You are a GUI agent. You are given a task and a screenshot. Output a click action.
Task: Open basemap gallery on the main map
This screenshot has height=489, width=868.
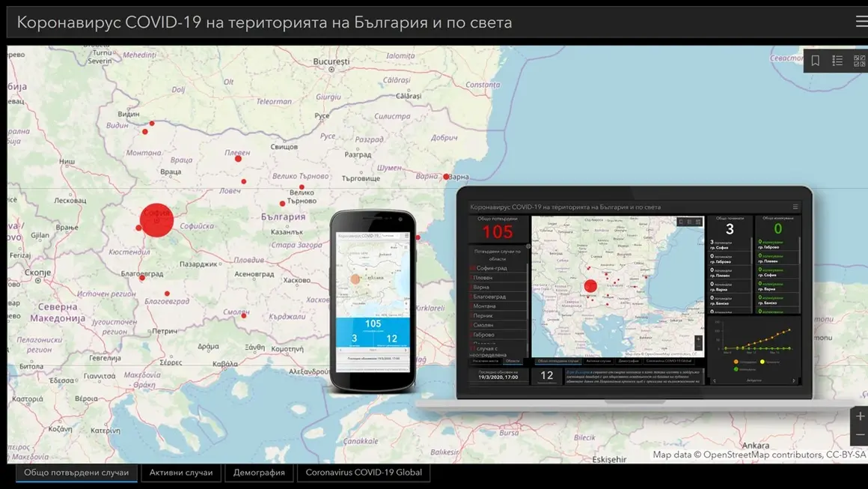(x=859, y=61)
